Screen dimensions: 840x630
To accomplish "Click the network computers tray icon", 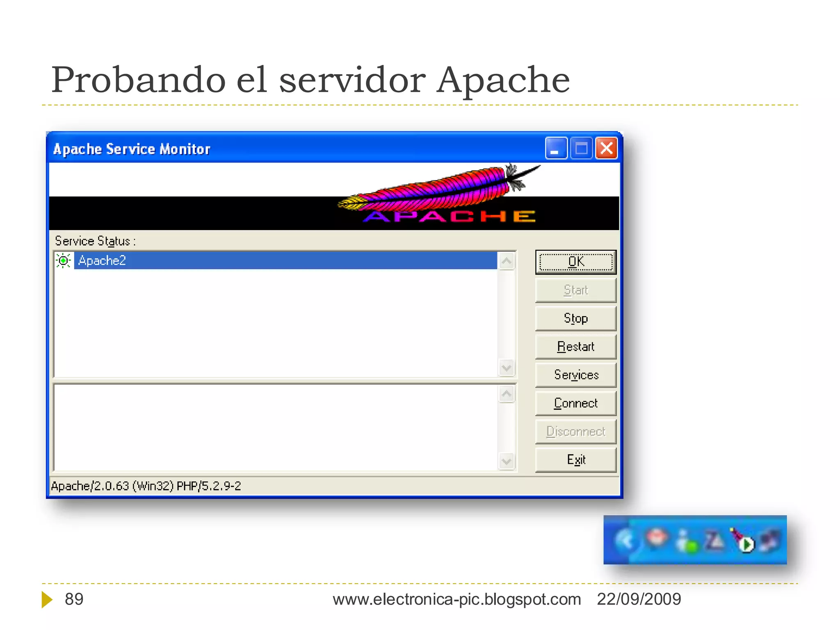I will (x=769, y=540).
